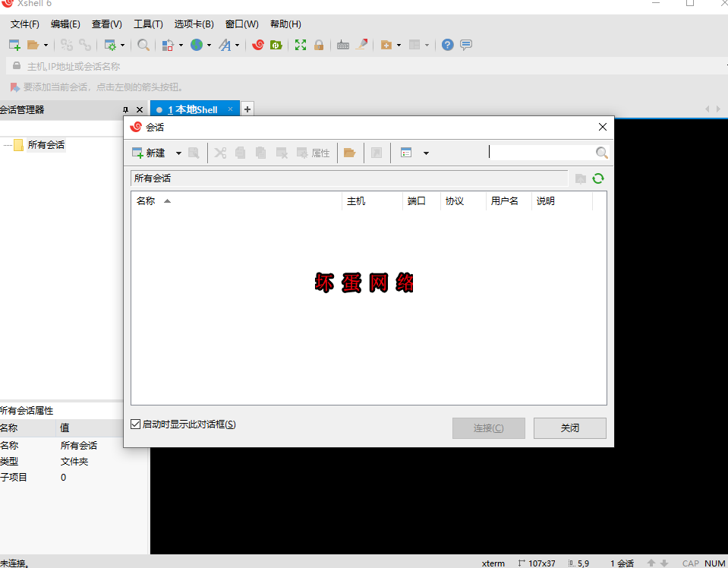Expand the Open folder dropdown arrow
The height and width of the screenshot is (568, 728).
pyautogui.click(x=46, y=45)
